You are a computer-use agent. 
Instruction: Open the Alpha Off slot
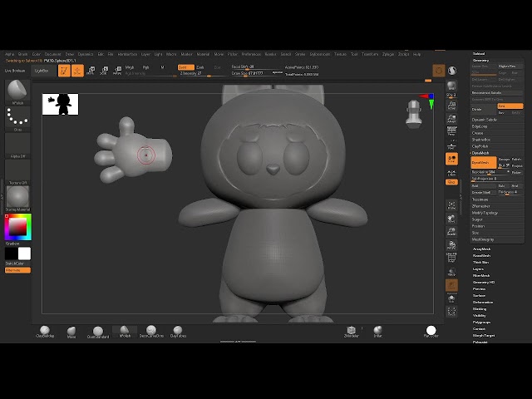[x=17, y=144]
